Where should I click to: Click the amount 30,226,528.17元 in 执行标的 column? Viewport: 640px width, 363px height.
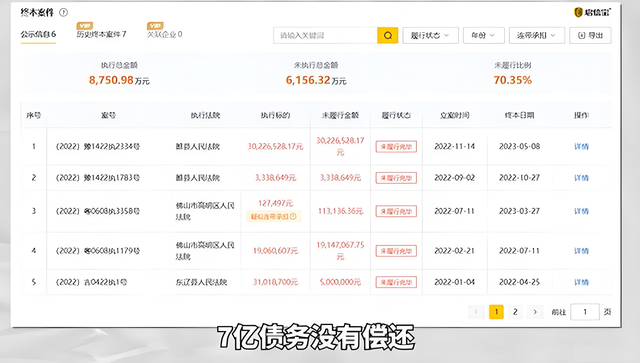point(276,147)
